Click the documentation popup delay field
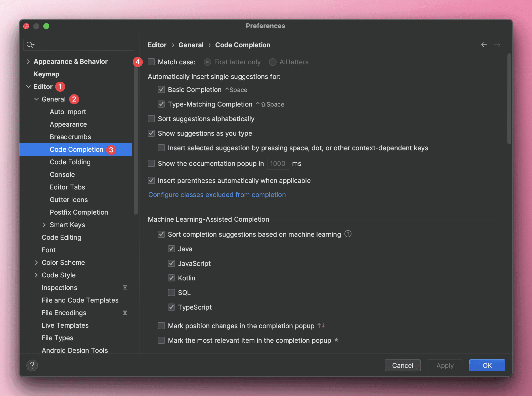Image resolution: width=532 pixels, height=396 pixels. tap(278, 164)
